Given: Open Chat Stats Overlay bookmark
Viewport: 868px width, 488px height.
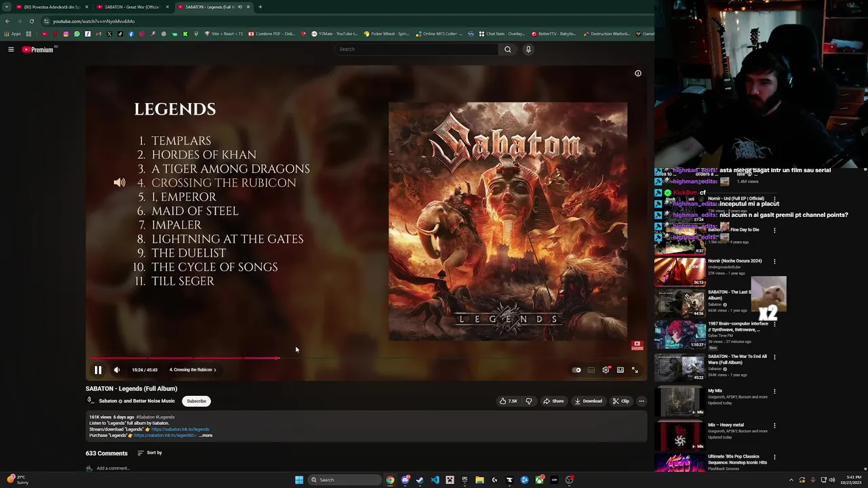Looking at the screenshot, I should coord(502,34).
